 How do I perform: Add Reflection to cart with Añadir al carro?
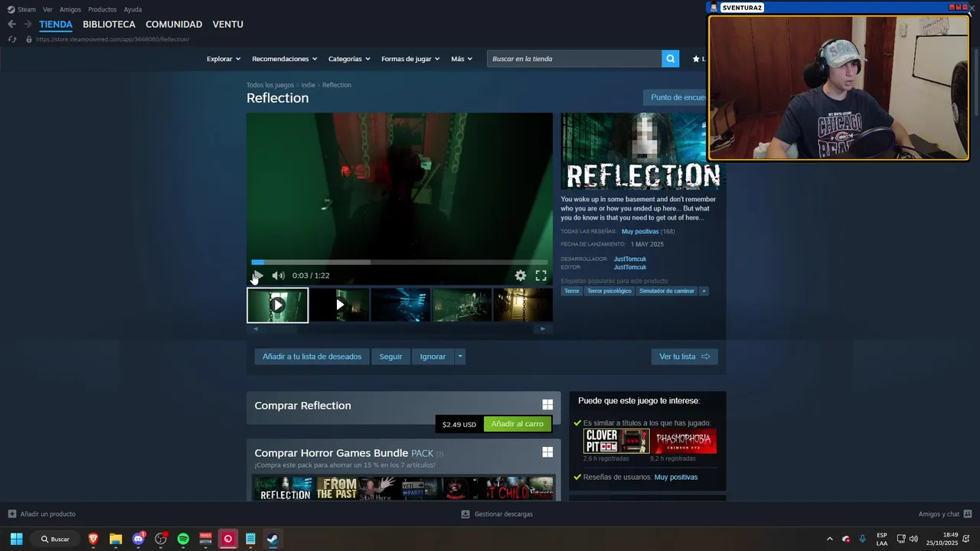click(518, 424)
